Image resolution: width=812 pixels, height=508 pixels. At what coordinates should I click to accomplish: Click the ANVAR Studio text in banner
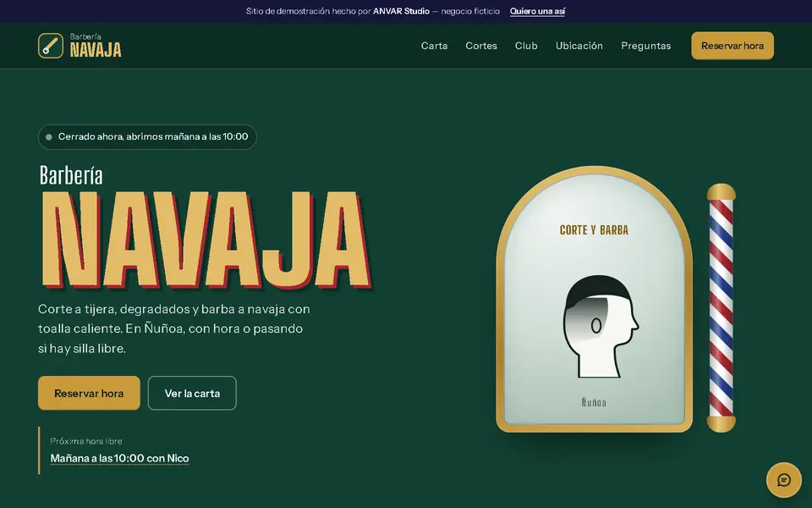point(401,11)
